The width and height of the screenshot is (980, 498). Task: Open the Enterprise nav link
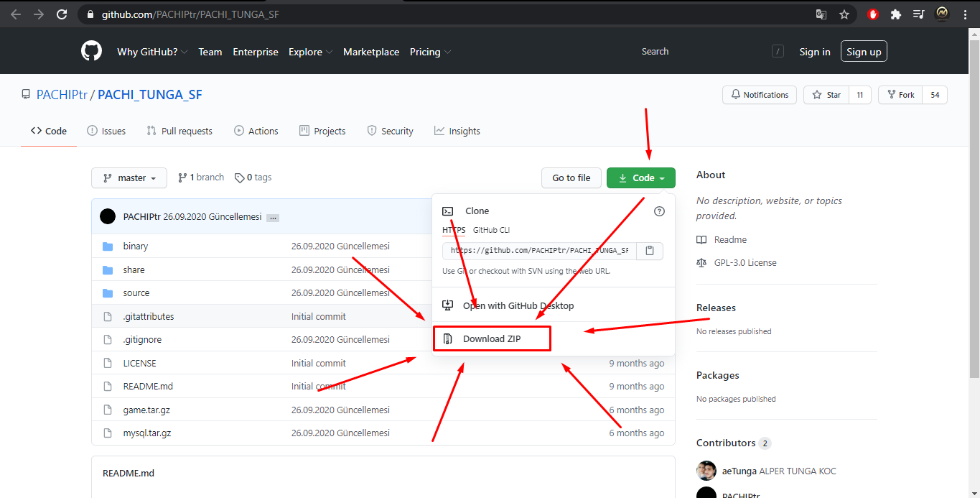click(256, 52)
